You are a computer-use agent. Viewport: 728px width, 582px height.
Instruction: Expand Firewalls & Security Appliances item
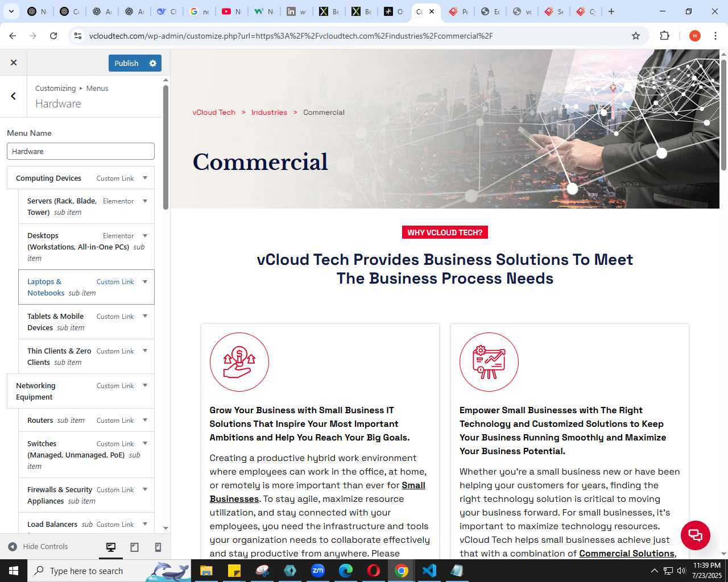click(145, 489)
